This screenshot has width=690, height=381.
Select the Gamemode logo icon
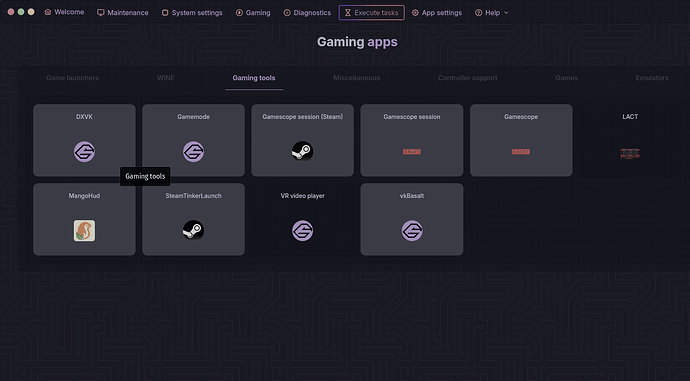[193, 152]
